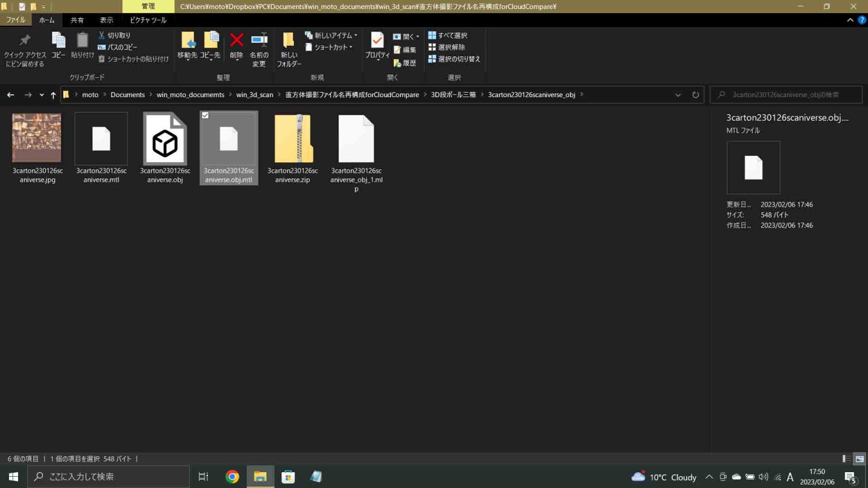Click the Delete (削除) red X icon
Viewport: 868px width, 488px height.
[x=236, y=41]
